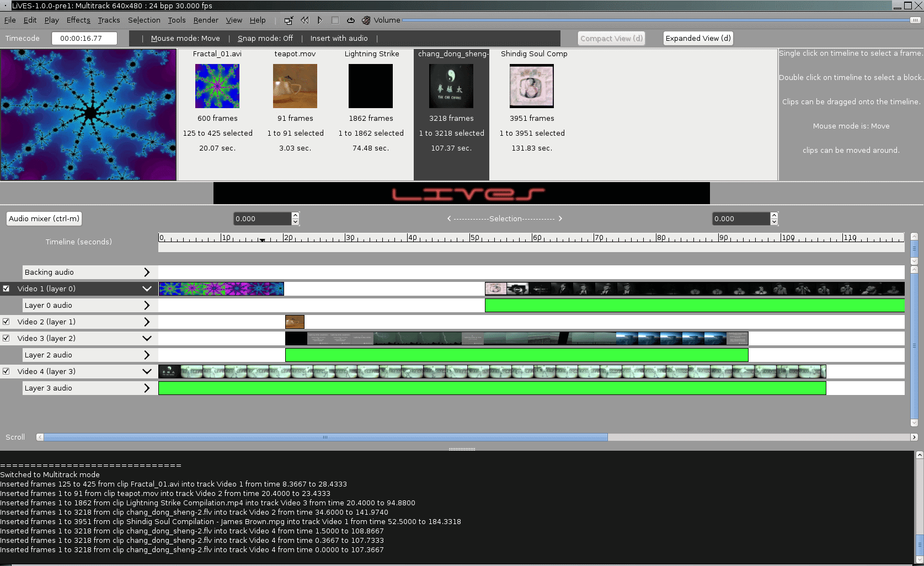924x566 pixels.
Task: Click Mouse mode: Move option
Action: tap(185, 39)
